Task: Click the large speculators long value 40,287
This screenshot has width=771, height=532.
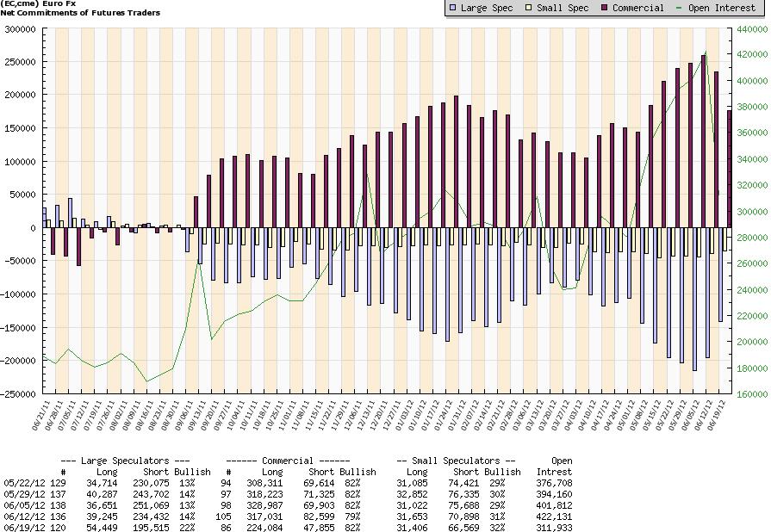Action: (x=102, y=494)
